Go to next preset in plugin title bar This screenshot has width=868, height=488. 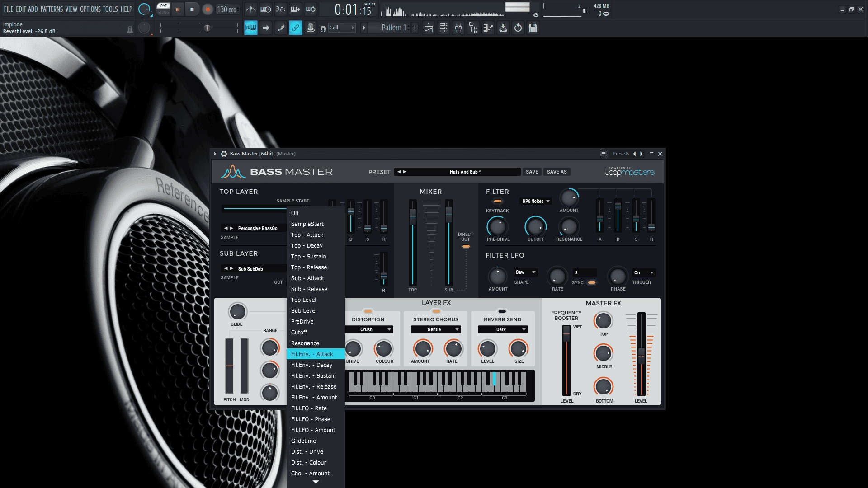click(641, 154)
